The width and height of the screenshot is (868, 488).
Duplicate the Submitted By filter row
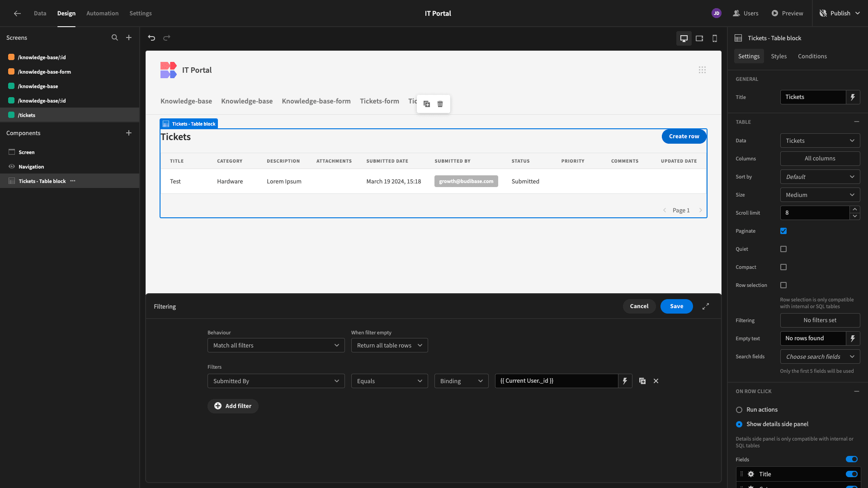click(x=642, y=381)
